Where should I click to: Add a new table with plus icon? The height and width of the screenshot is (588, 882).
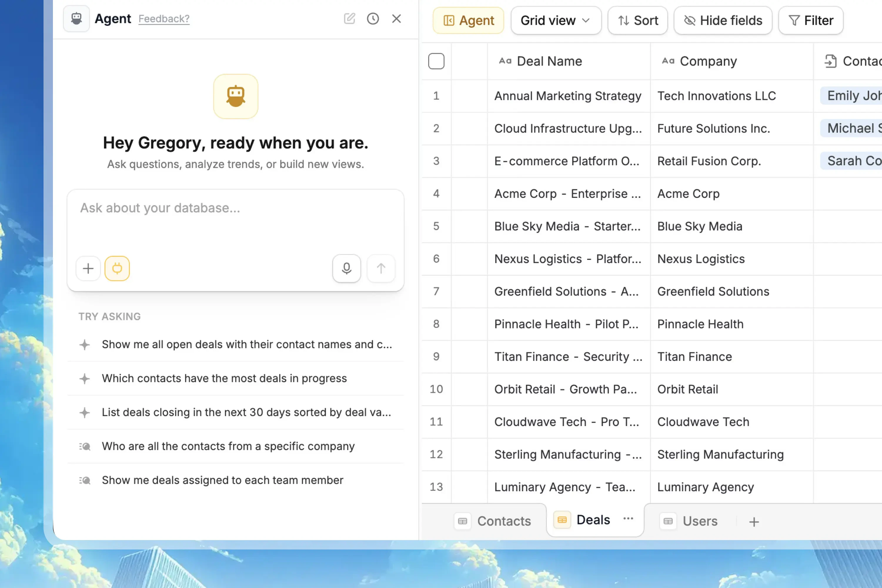(754, 522)
